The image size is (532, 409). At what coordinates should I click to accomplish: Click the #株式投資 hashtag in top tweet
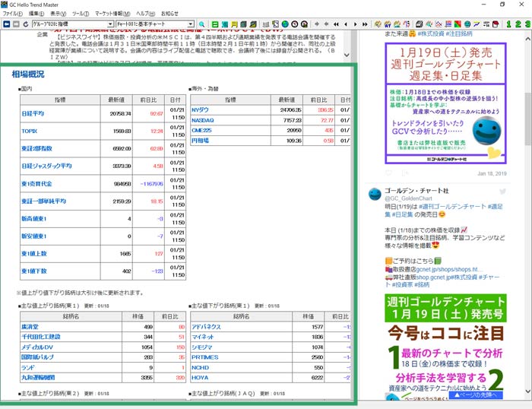point(431,33)
